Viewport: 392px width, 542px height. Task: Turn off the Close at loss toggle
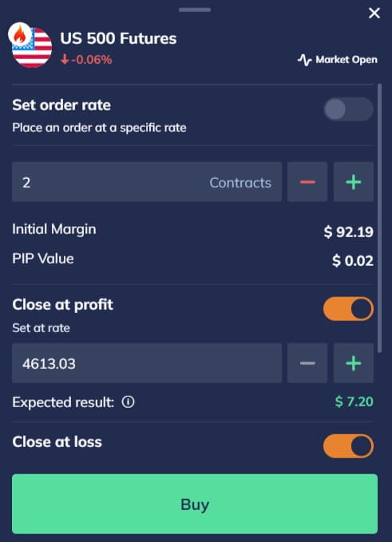point(348,446)
